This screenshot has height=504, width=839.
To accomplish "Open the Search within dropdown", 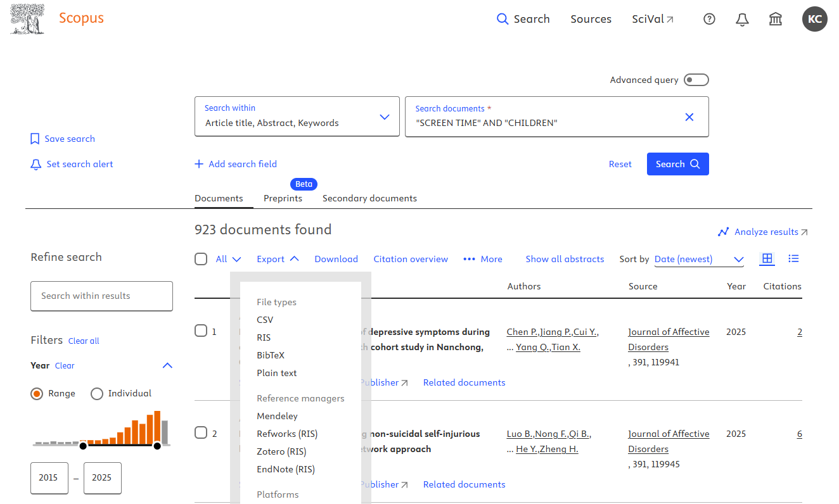I will tap(297, 117).
